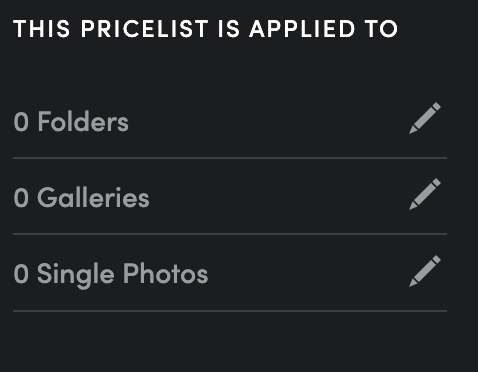Image resolution: width=478 pixels, height=372 pixels.
Task: Click the pencil icon beside 0 Galleries
Action: click(x=425, y=194)
